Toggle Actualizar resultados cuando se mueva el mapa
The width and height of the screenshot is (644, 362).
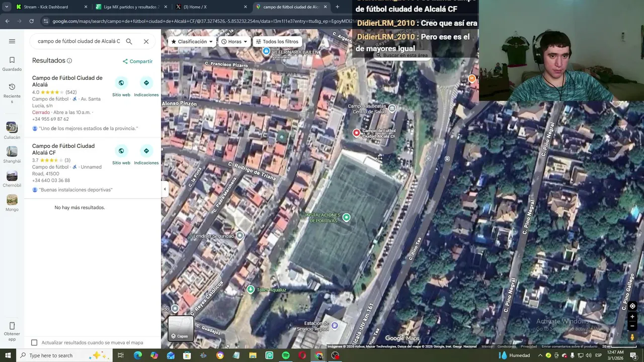pyautogui.click(x=34, y=342)
